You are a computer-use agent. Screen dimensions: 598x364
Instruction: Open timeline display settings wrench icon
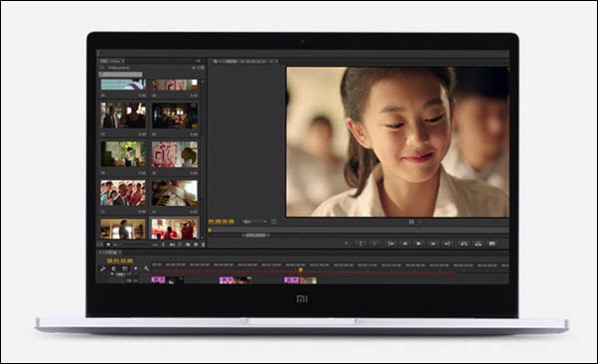[x=146, y=269]
